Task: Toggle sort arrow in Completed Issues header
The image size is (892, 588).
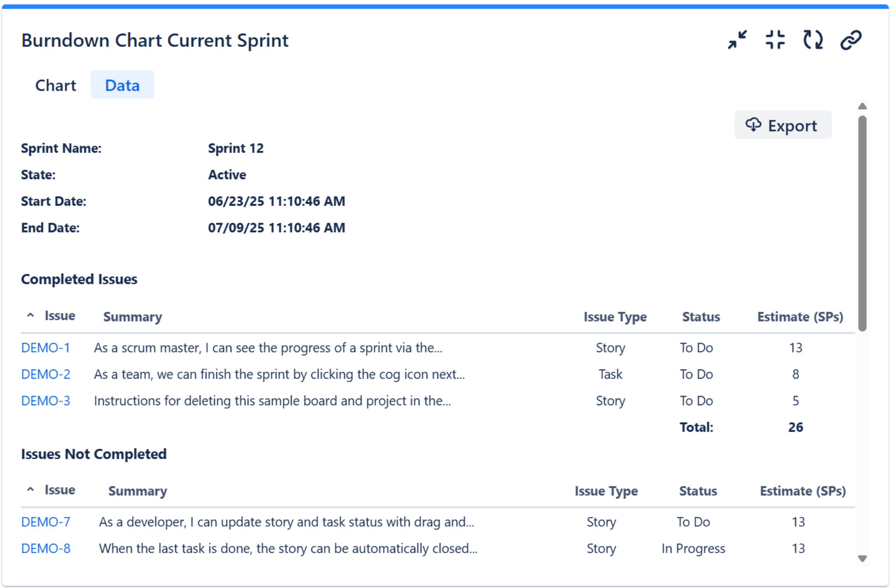Action: (x=30, y=316)
